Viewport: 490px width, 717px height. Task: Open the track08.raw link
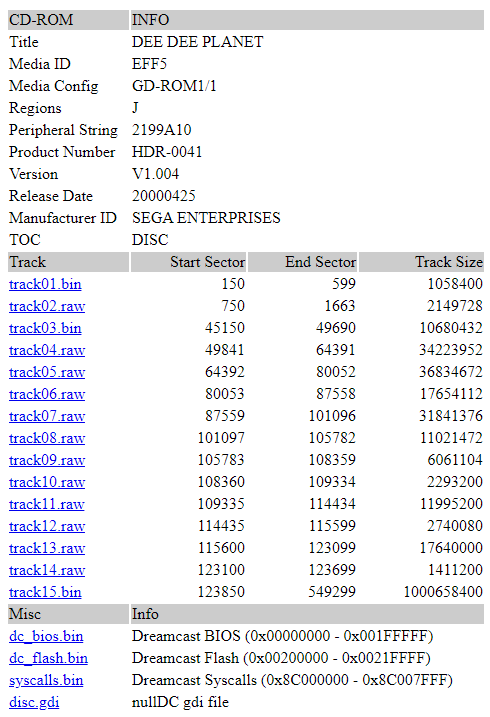pyautogui.click(x=47, y=438)
